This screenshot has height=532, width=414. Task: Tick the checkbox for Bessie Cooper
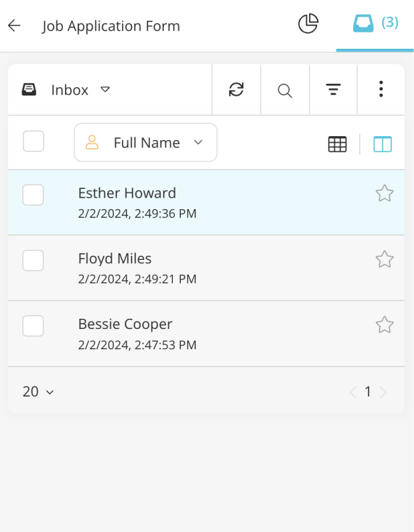33,326
